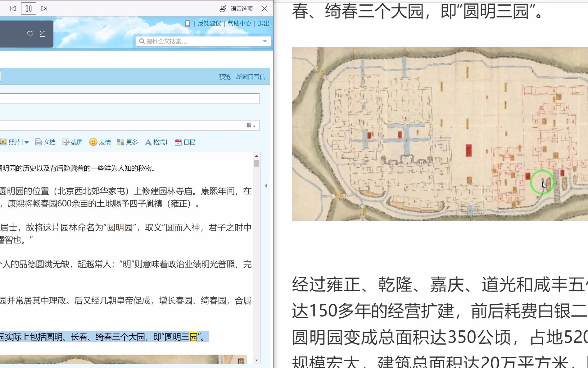Click the selected line about 圆明三园

coord(104,337)
